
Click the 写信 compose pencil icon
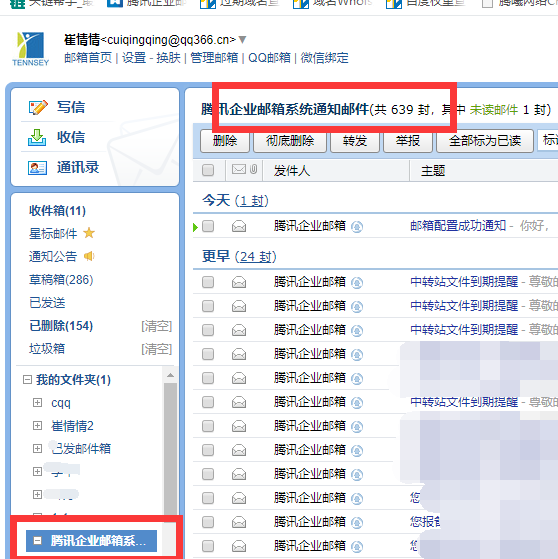[x=38, y=107]
